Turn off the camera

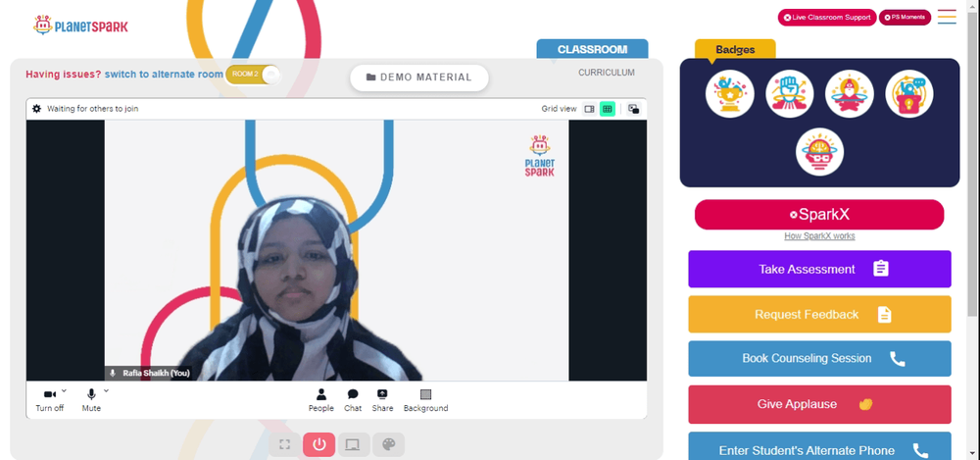click(49, 399)
